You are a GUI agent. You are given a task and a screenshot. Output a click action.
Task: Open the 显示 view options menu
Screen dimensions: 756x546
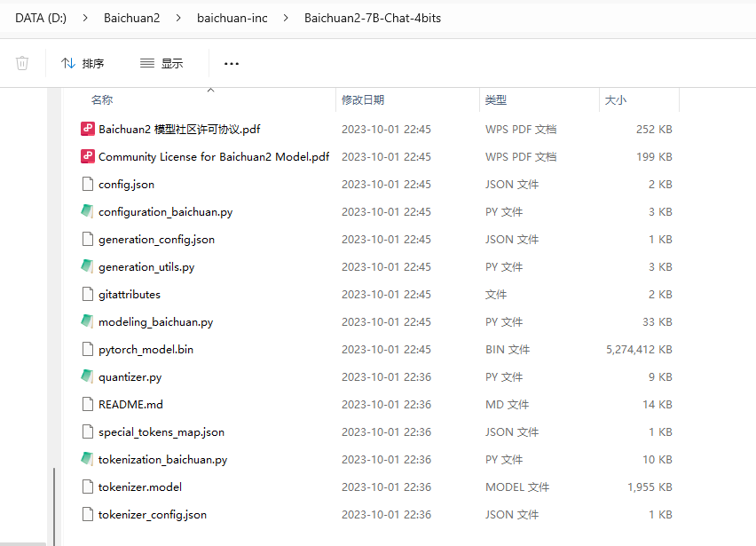tap(161, 63)
